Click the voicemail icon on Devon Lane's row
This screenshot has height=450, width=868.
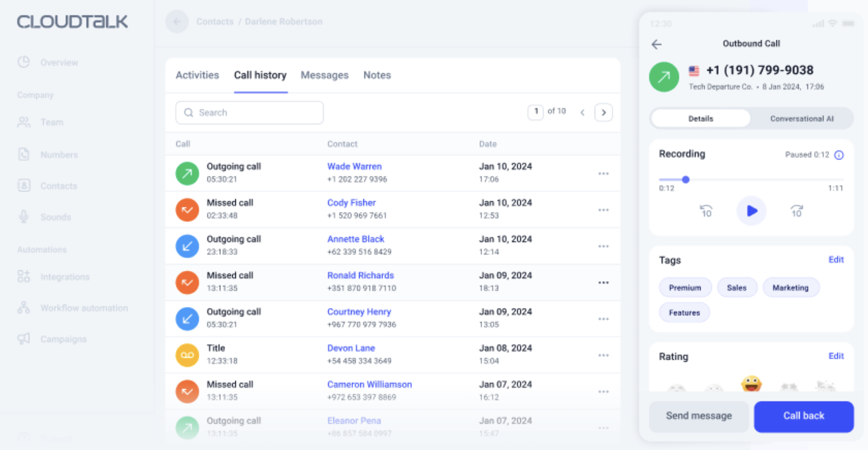click(187, 355)
